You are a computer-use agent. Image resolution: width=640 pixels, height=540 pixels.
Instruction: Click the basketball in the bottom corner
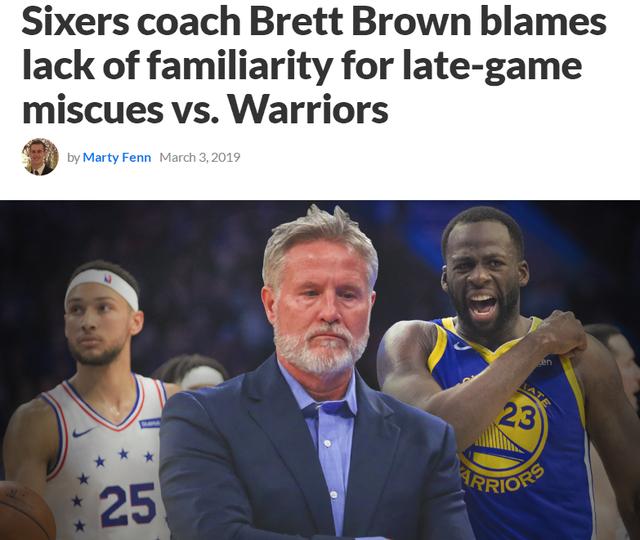point(26,511)
